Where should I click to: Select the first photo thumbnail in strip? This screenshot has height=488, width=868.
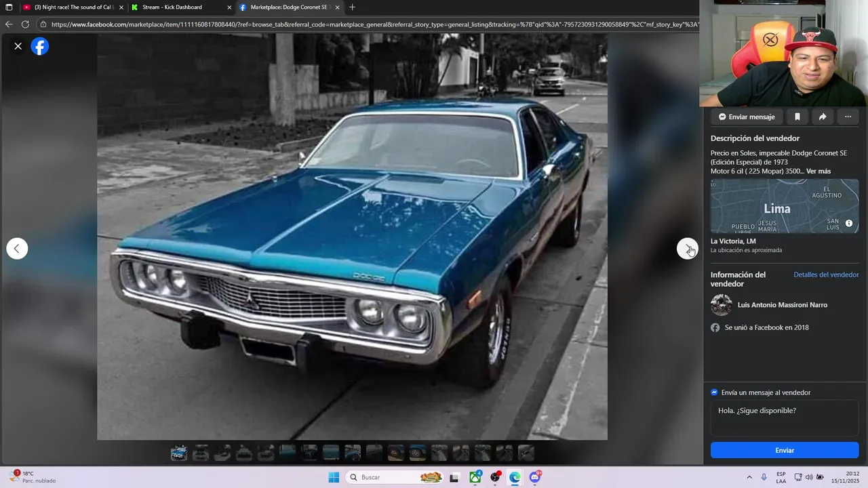(179, 453)
